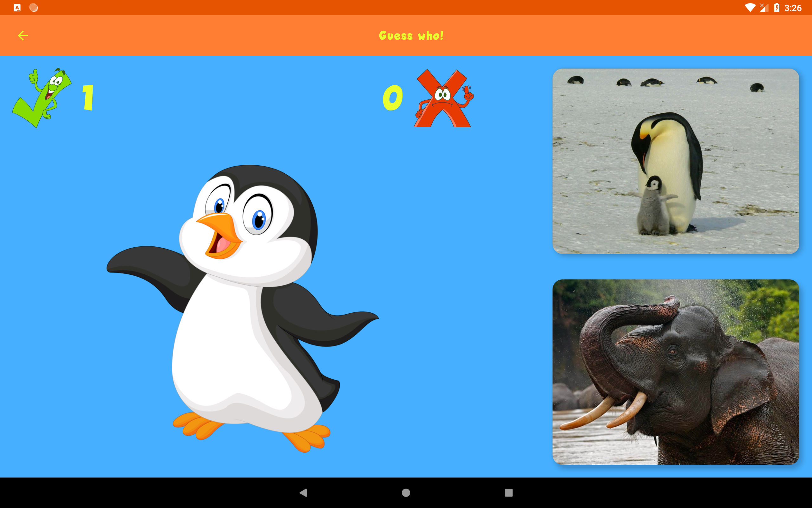Tap the cellular signal status icon

tap(764, 8)
